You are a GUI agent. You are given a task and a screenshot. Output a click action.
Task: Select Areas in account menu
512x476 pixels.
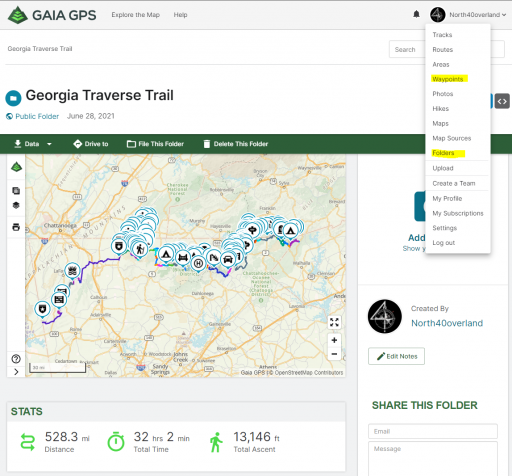441,64
